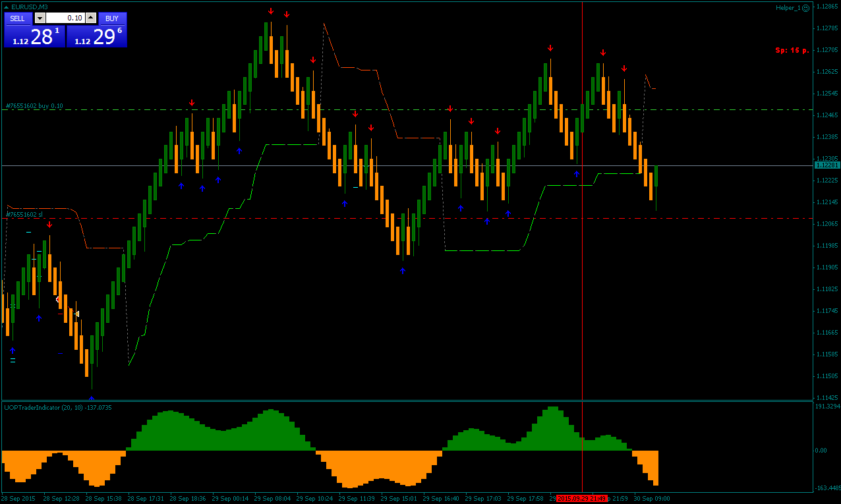This screenshot has width=841, height=504.
Task: Click the 28 Sep 2015 time label
Action: click(18, 499)
